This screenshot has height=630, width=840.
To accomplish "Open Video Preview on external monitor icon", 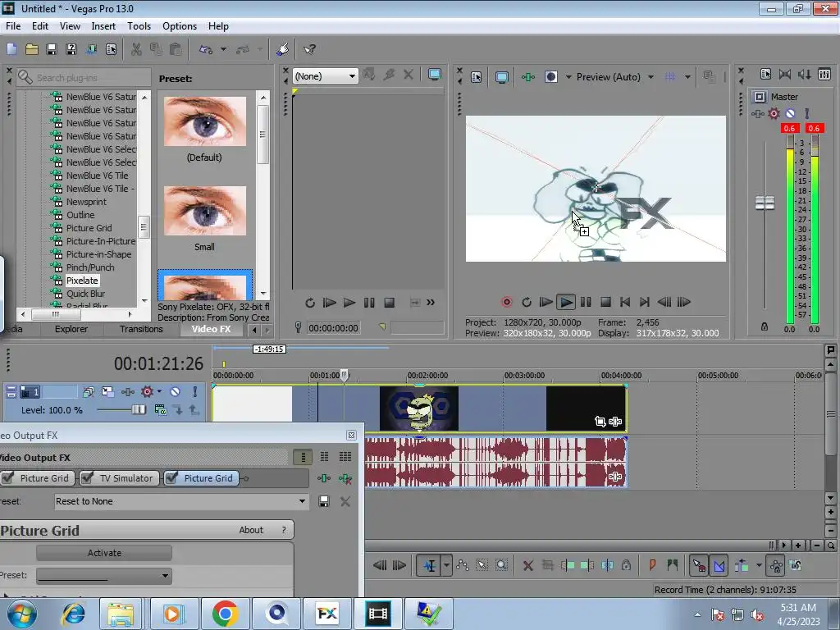I will [x=502, y=77].
